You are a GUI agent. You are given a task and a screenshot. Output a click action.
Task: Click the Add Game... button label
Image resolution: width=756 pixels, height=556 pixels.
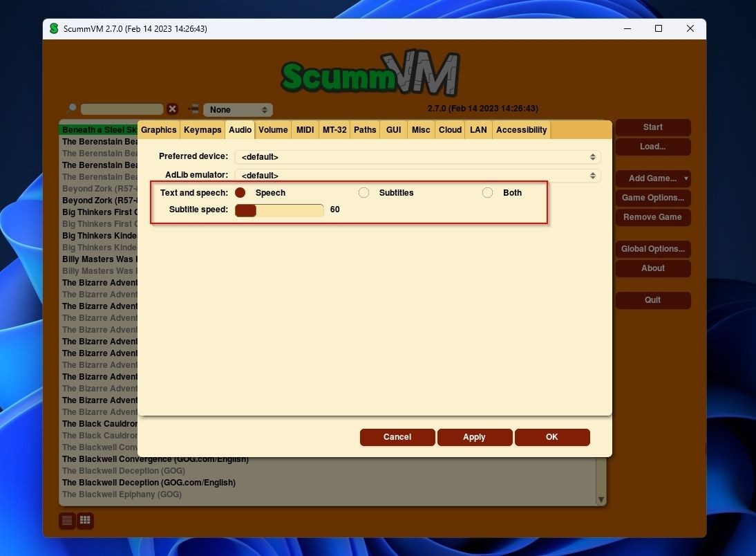[x=652, y=178]
